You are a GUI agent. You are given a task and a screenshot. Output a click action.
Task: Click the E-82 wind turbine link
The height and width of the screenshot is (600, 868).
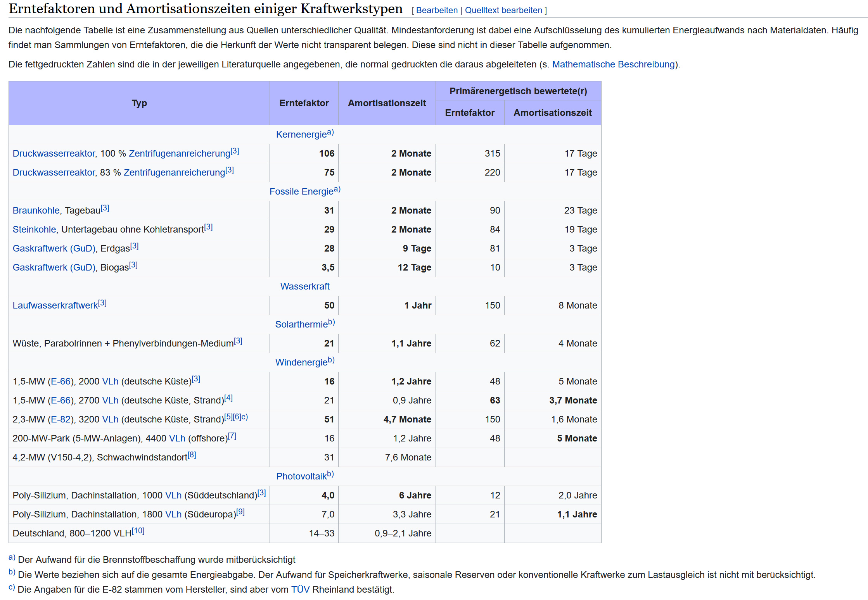coord(61,419)
